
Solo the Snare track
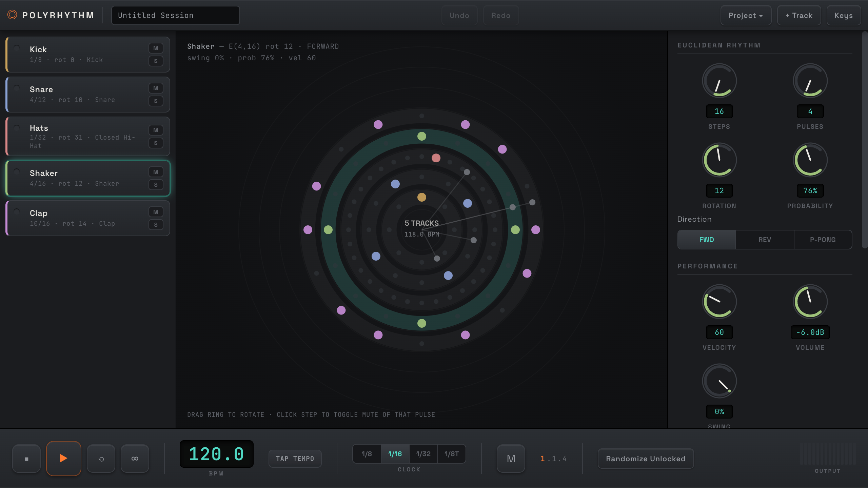(x=156, y=101)
